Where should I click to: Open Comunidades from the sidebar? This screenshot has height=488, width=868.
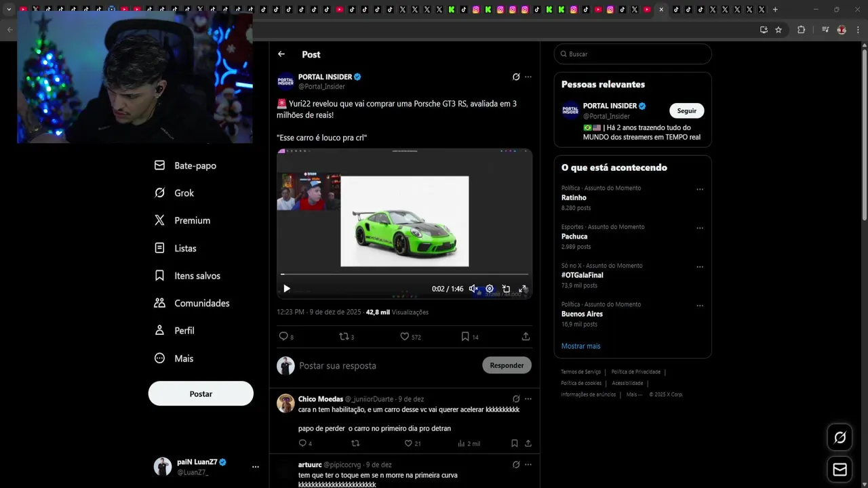(x=192, y=303)
